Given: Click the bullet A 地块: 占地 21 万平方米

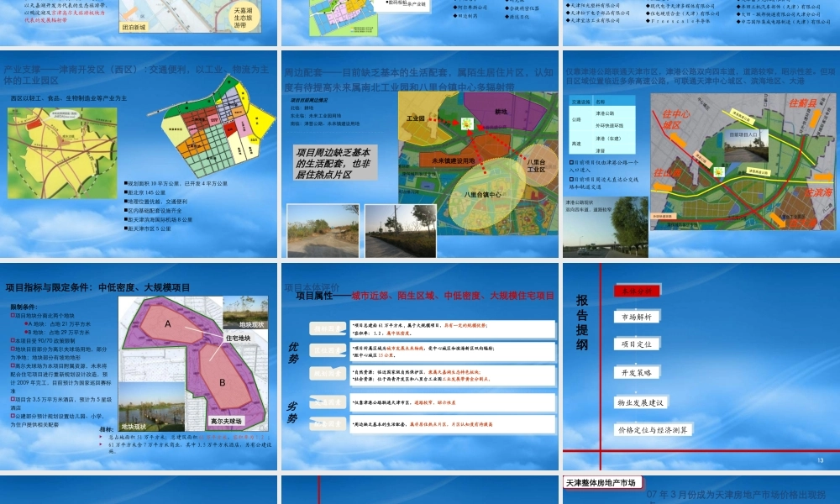Looking at the screenshot, I should (57, 324).
